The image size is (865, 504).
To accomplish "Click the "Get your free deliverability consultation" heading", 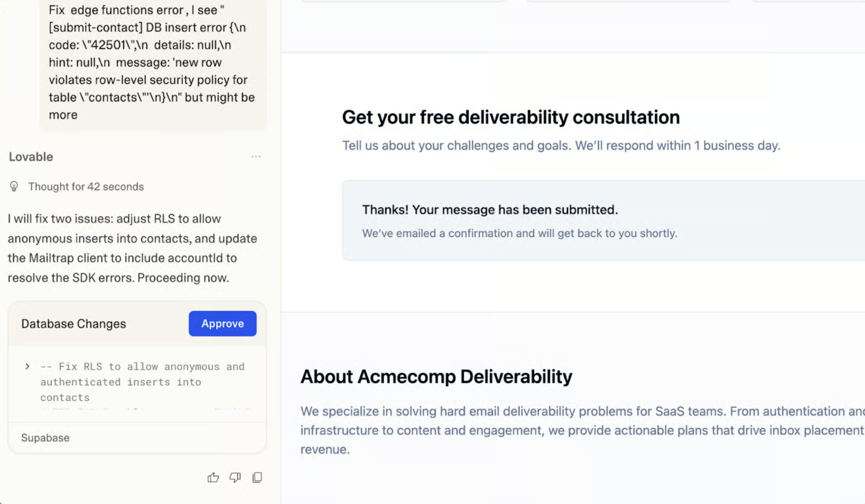I will (510, 117).
